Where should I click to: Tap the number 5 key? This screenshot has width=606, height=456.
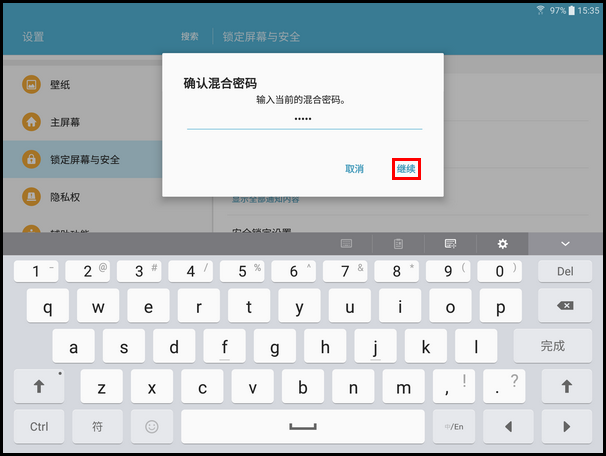pyautogui.click(x=242, y=271)
